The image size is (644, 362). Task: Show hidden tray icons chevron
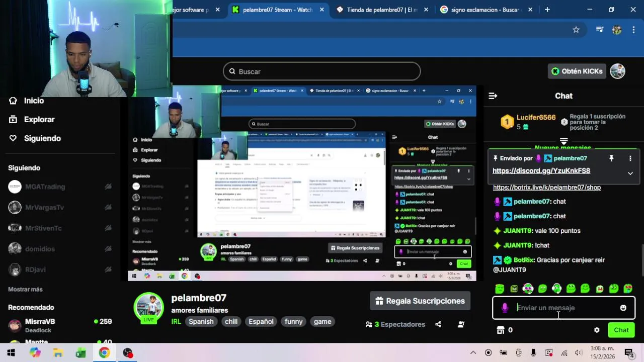click(x=473, y=353)
